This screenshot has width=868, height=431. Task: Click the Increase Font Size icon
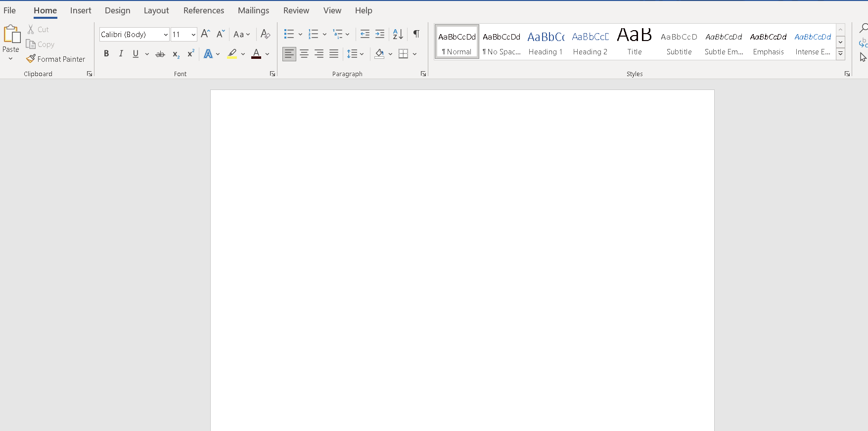click(x=206, y=34)
